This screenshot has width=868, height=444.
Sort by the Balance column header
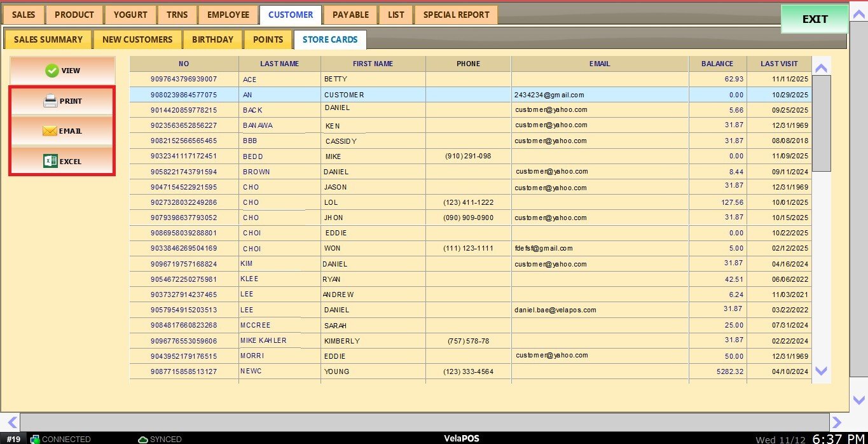717,64
